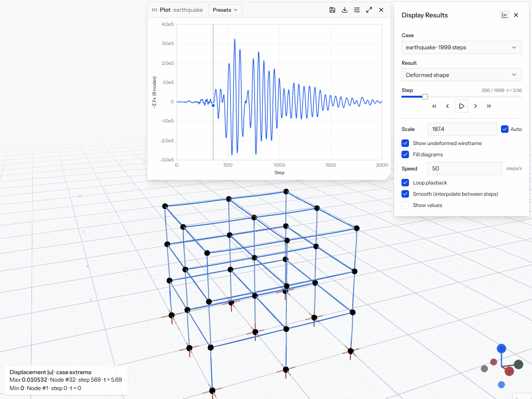This screenshot has height=399, width=532.
Task: Click the Display Results heading
Action: [x=424, y=15]
